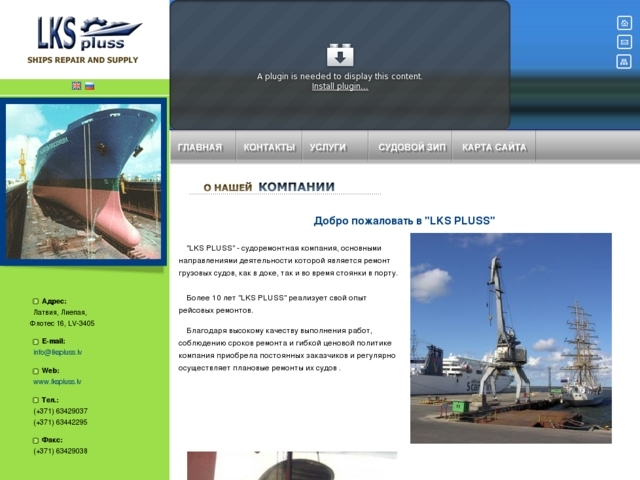Click the info@lkspluss.lv email link

tap(58, 352)
